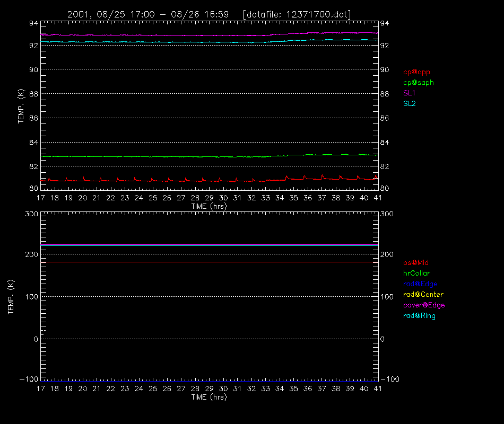
Task: Click the cp@opp legend label
Action: click(x=416, y=72)
